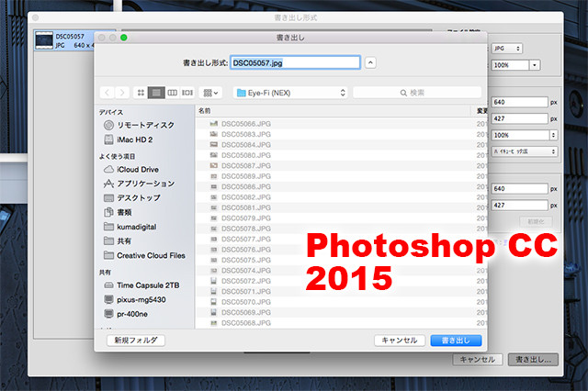Open the Eye-Fi (NEX) location dropdown
The width and height of the screenshot is (588, 391).
(x=289, y=93)
